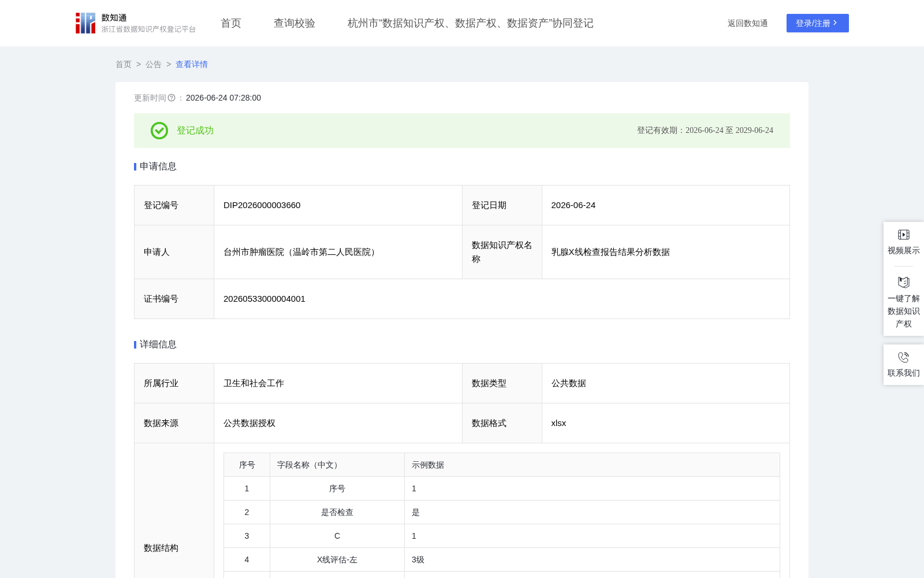Click the 登录/注册 button
Viewport: 924px width, 578px height.
[818, 23]
